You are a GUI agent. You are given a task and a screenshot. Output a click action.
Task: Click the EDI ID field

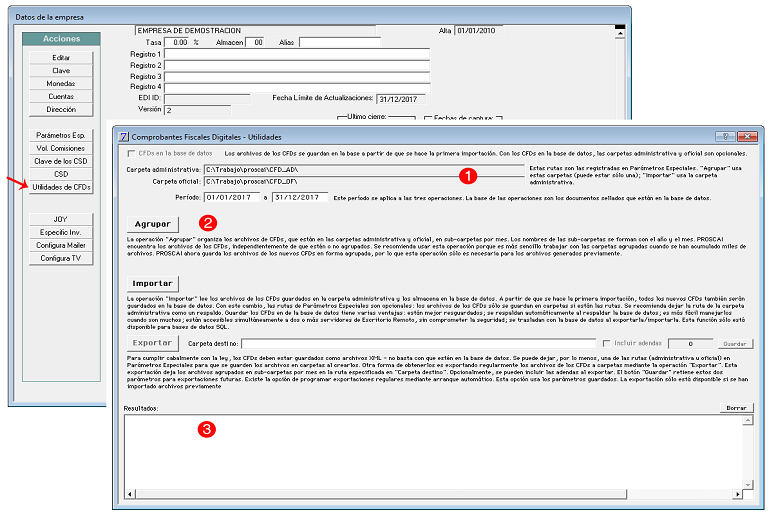(207, 99)
